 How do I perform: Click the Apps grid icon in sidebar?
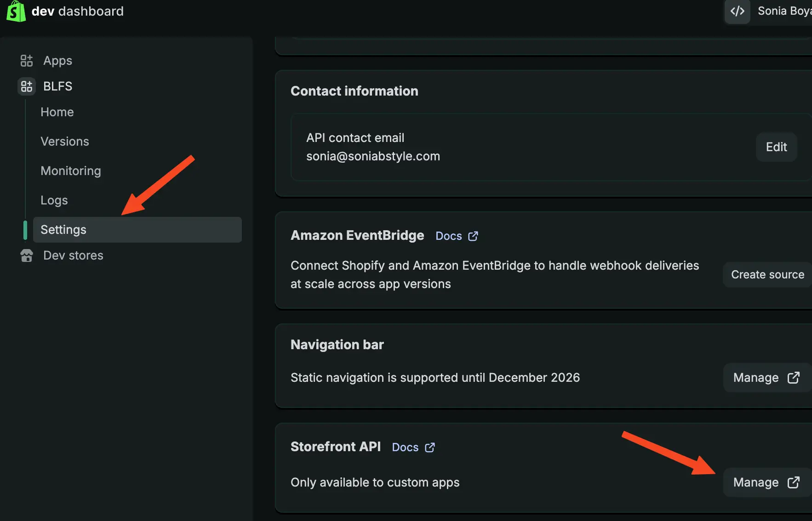coord(27,61)
